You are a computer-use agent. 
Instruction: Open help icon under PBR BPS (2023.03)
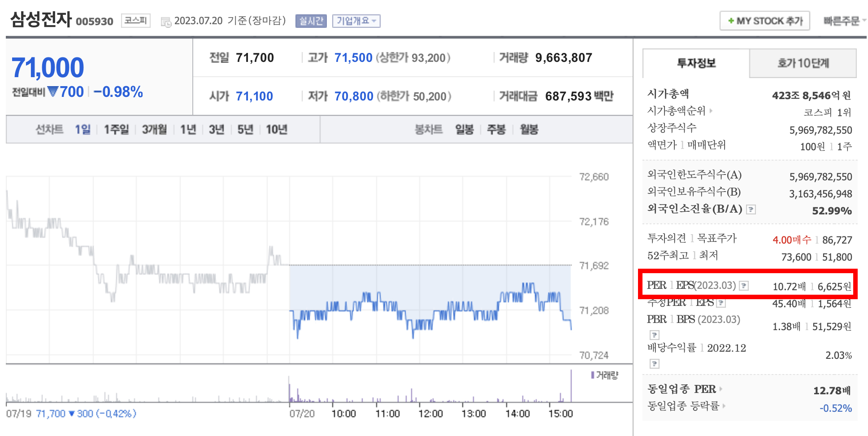[x=655, y=335]
